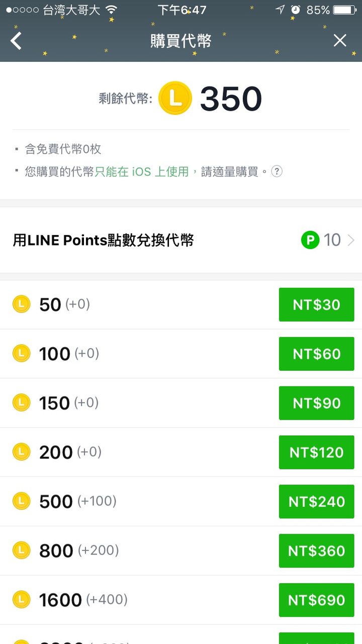Tap the back arrow in header
The height and width of the screenshot is (644, 362).
[17, 41]
